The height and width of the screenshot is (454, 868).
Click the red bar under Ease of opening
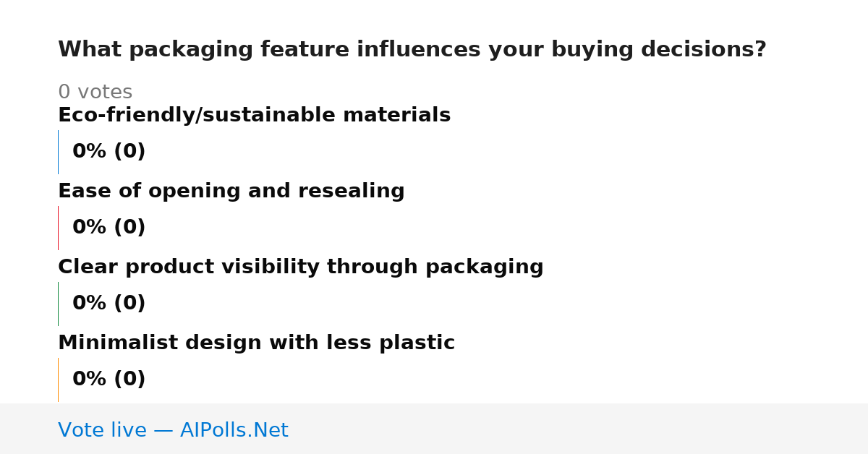click(x=58, y=228)
